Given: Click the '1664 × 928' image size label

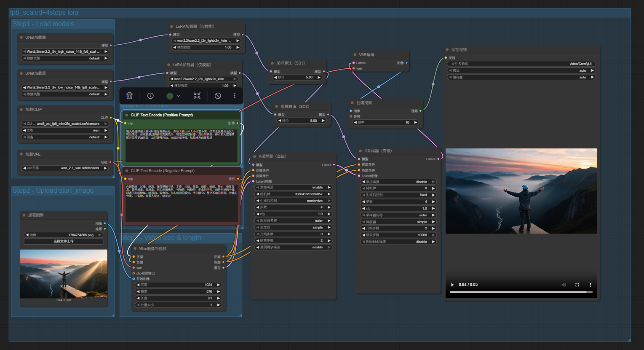Looking at the screenshot, I should click(64, 300).
